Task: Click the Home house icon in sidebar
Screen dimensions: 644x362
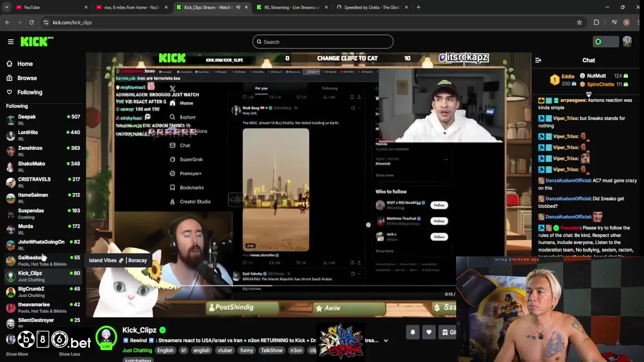Action: (x=10, y=64)
